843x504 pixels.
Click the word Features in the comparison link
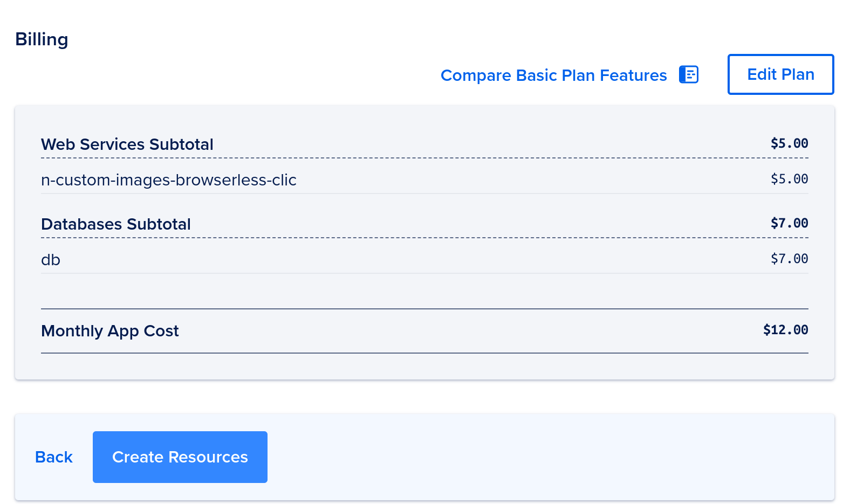[x=633, y=75]
